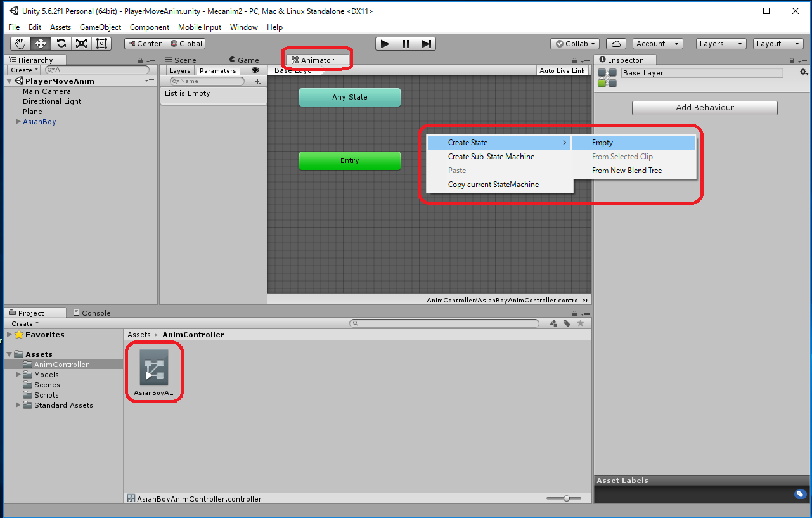Image resolution: width=812 pixels, height=518 pixels.
Task: Click the Pause button
Action: pos(406,44)
